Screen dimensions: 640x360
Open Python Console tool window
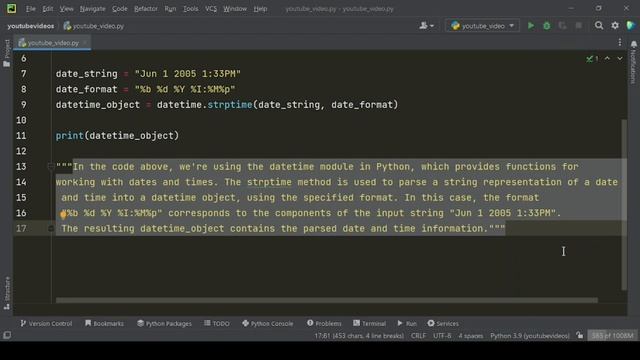pos(267,323)
